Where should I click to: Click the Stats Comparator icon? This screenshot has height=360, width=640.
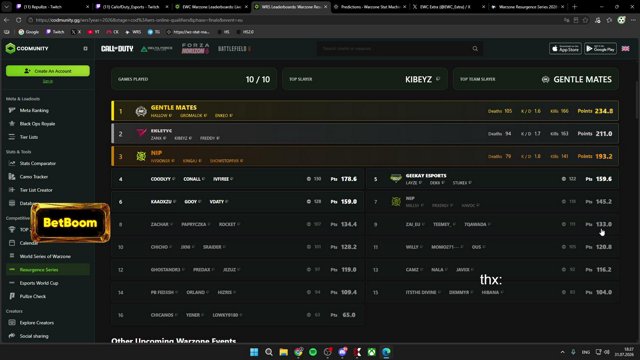coord(12,163)
